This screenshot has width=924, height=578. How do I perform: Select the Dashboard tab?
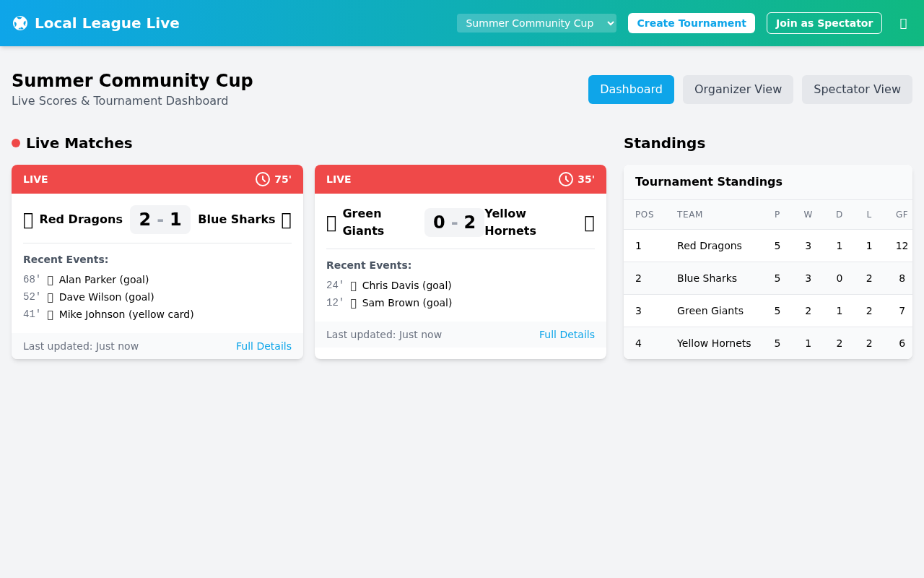tap(631, 89)
